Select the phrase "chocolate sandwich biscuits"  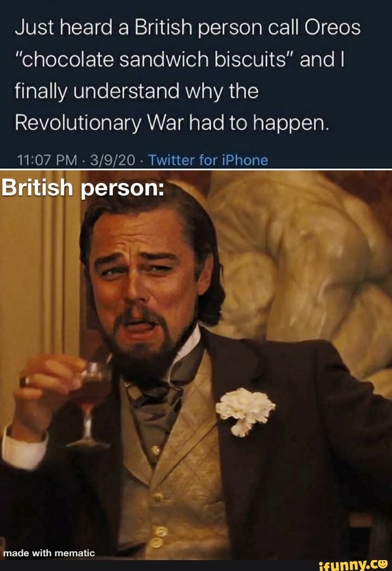(x=154, y=59)
